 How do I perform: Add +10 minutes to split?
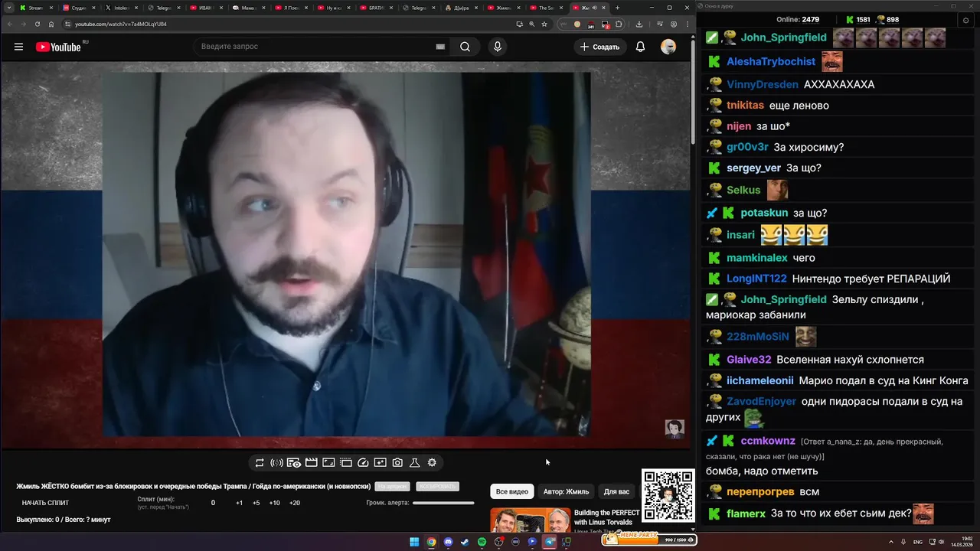(x=274, y=503)
